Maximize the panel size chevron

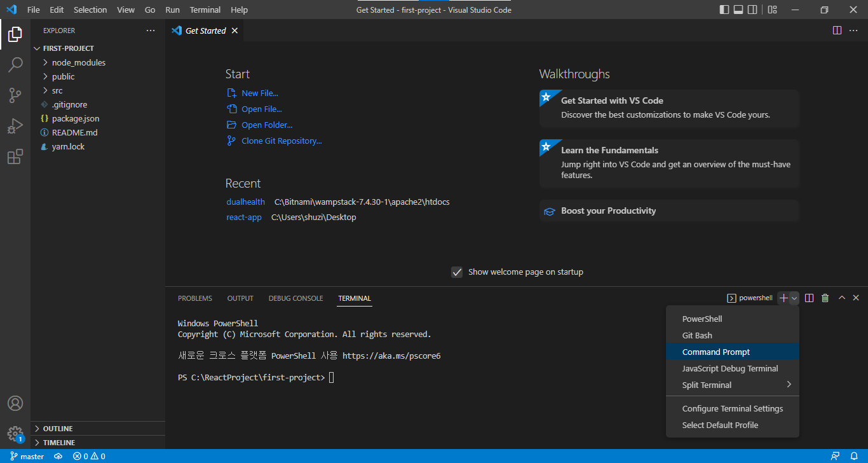[842, 298]
